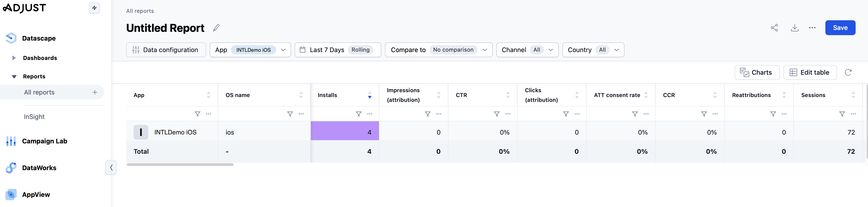
Task: Collapse the left sidebar panel
Action: click(x=111, y=168)
